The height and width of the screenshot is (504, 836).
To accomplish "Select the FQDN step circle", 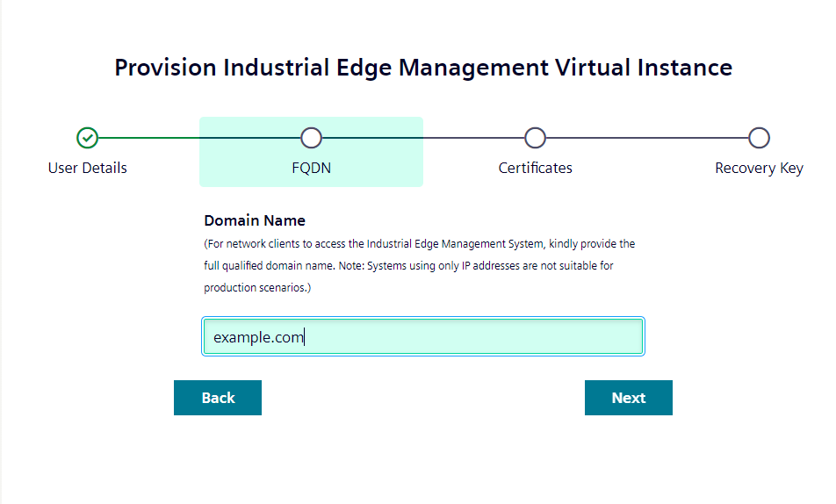I will pyautogui.click(x=311, y=138).
